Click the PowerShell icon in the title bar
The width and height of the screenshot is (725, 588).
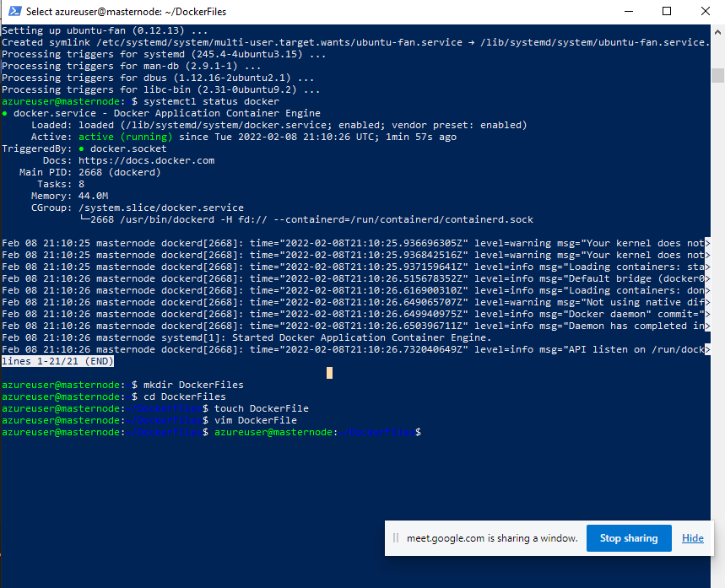(x=13, y=12)
